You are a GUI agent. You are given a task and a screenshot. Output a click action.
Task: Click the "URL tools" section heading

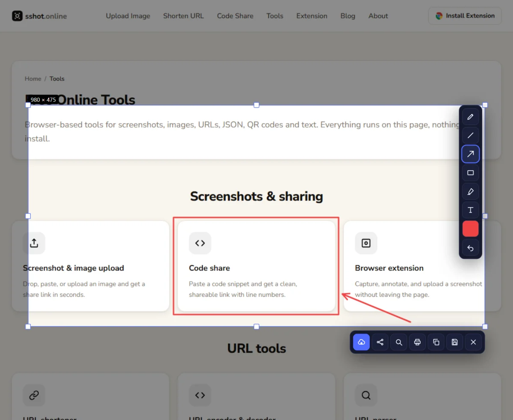pos(256,348)
